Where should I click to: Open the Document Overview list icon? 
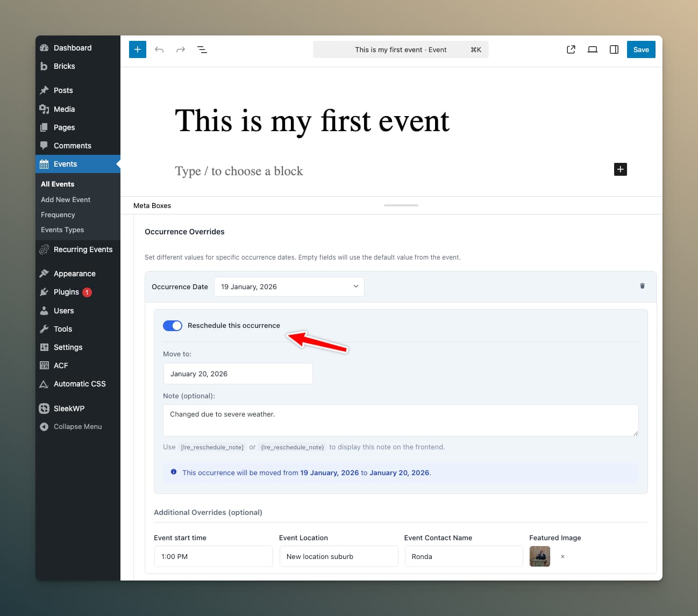[202, 49]
